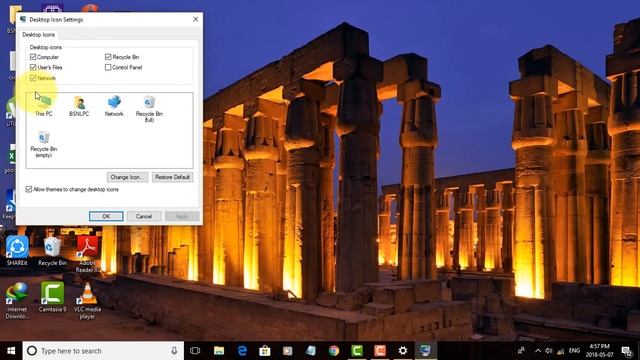The width and height of the screenshot is (640, 360).
Task: Toggle Allow themes to change desktop icons
Action: 29,189
